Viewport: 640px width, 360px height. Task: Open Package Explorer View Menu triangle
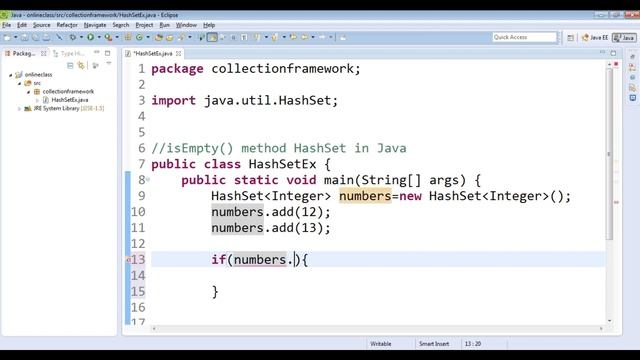(x=109, y=64)
